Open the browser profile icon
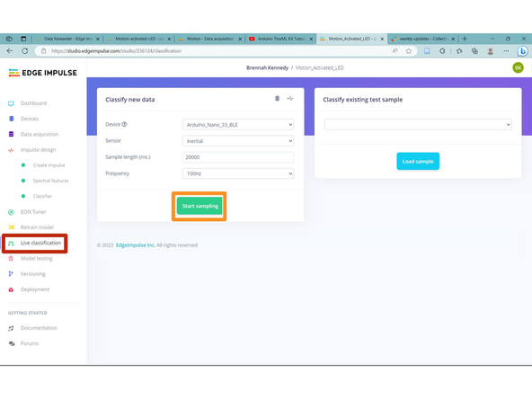 [x=491, y=51]
